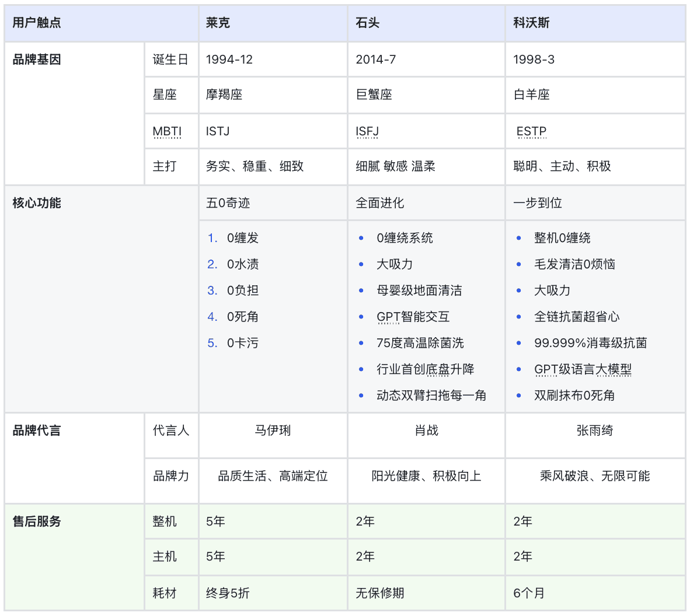Viewport: 690px width, 616px height.
Task: Click bullet item 全链抗菌超省心
Action: click(x=577, y=317)
